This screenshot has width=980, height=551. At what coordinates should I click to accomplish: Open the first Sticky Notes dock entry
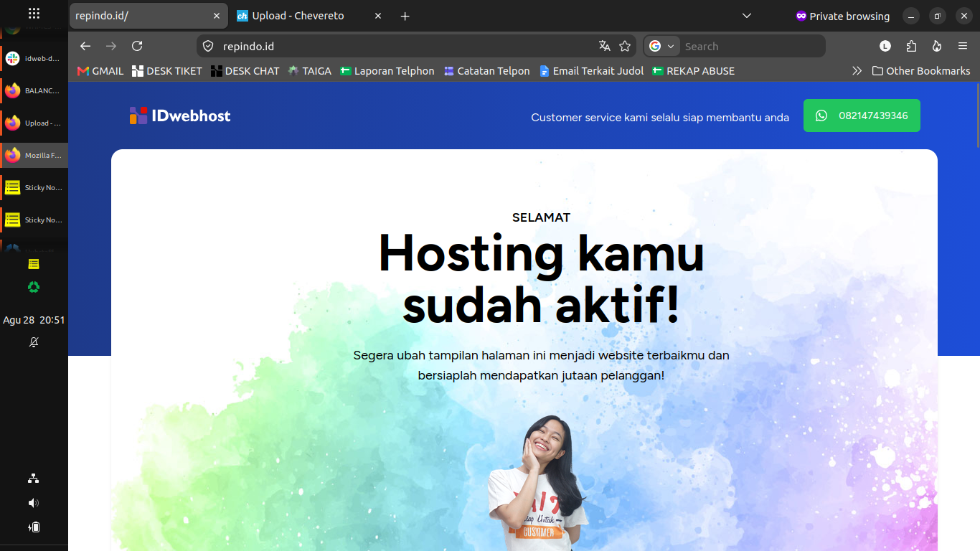tap(34, 187)
